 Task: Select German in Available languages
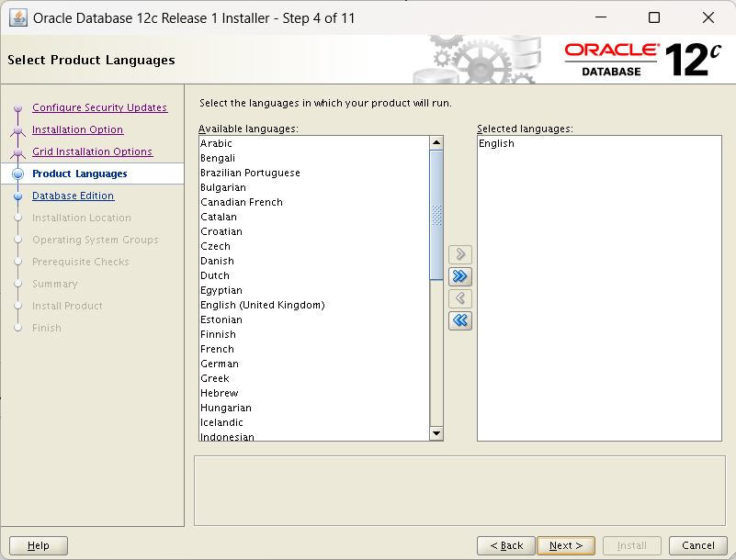pyautogui.click(x=314, y=364)
